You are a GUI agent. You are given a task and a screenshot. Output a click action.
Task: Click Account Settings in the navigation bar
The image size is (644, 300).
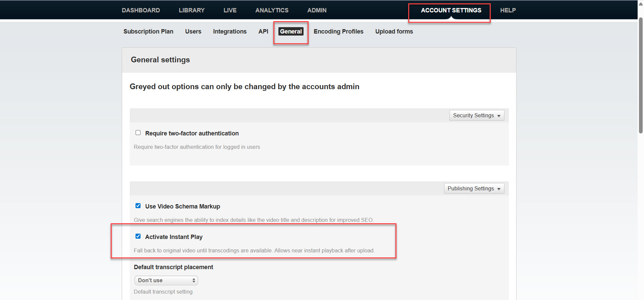click(x=451, y=10)
